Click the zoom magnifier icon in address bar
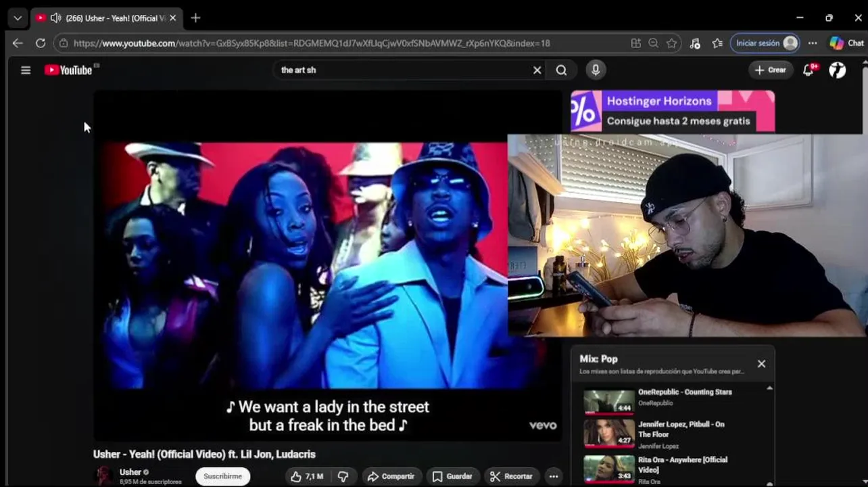 [x=653, y=43]
